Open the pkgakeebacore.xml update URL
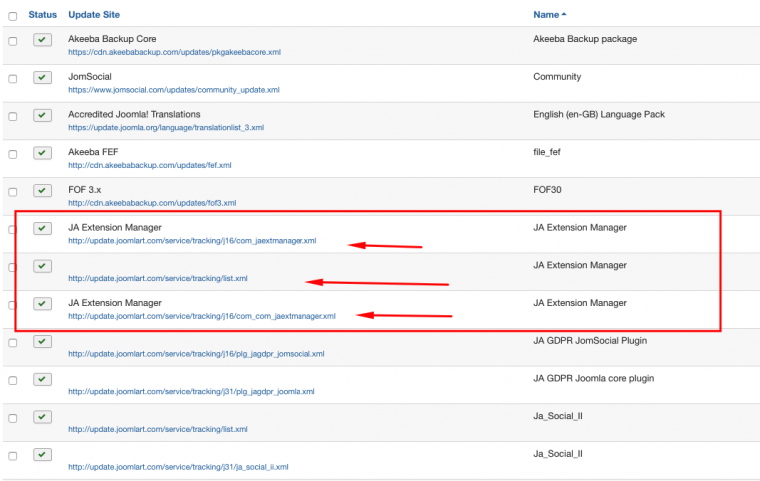The width and height of the screenshot is (760, 481). click(180, 52)
